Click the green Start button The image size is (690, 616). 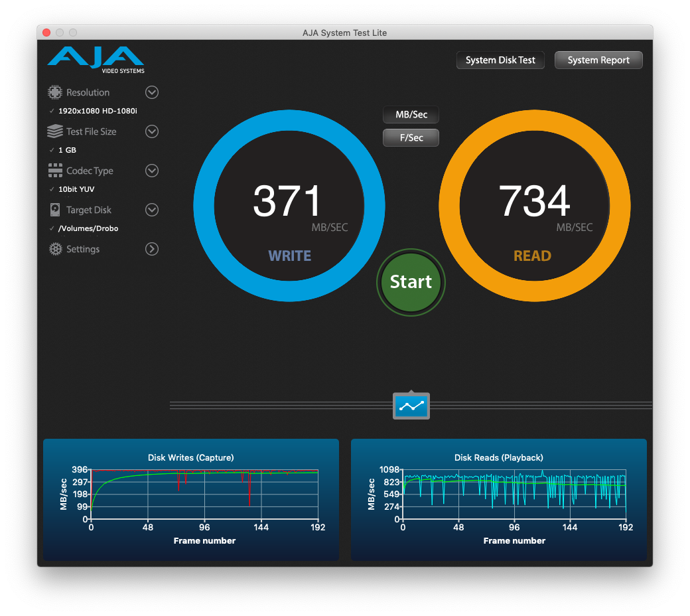(411, 282)
